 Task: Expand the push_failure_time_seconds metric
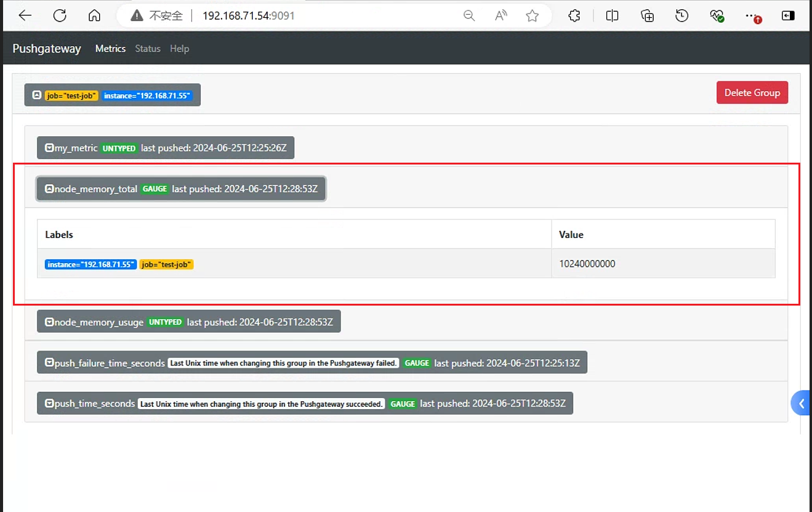pyautogui.click(x=312, y=363)
